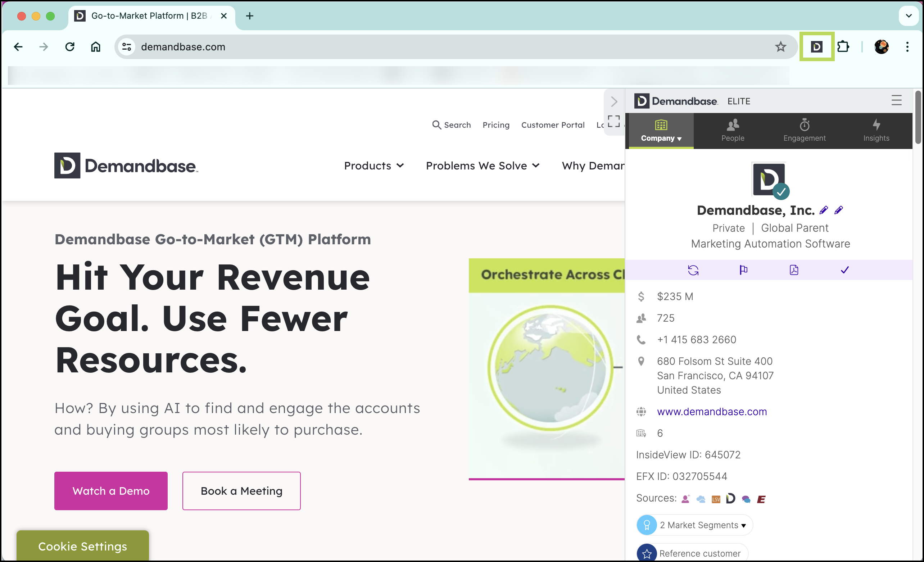Click the Watch a Demo button
Viewport: 924px width, 562px height.
point(111,491)
